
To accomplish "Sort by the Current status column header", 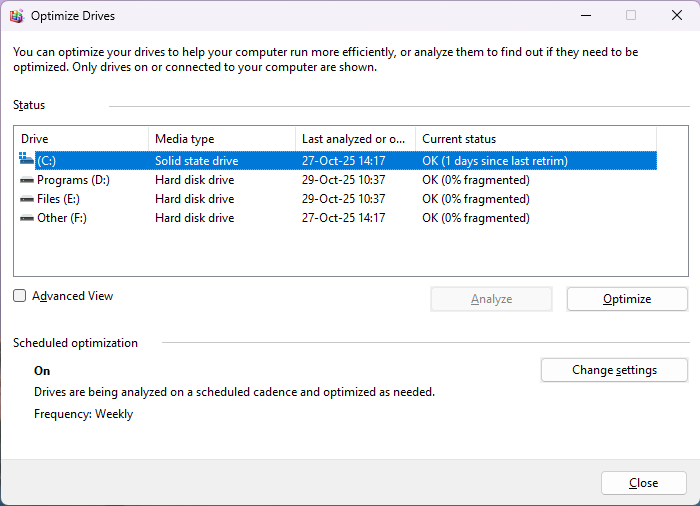I will [534, 139].
